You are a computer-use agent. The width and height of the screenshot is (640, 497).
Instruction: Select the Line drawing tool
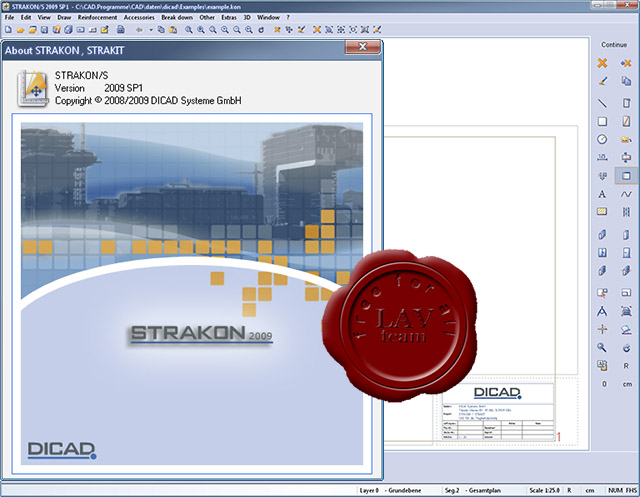click(602, 103)
